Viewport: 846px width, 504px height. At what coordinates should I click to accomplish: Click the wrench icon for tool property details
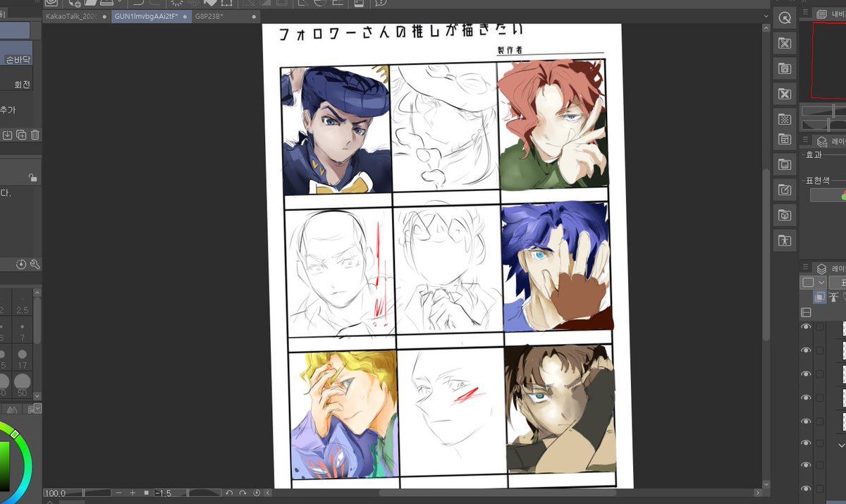pos(35,264)
